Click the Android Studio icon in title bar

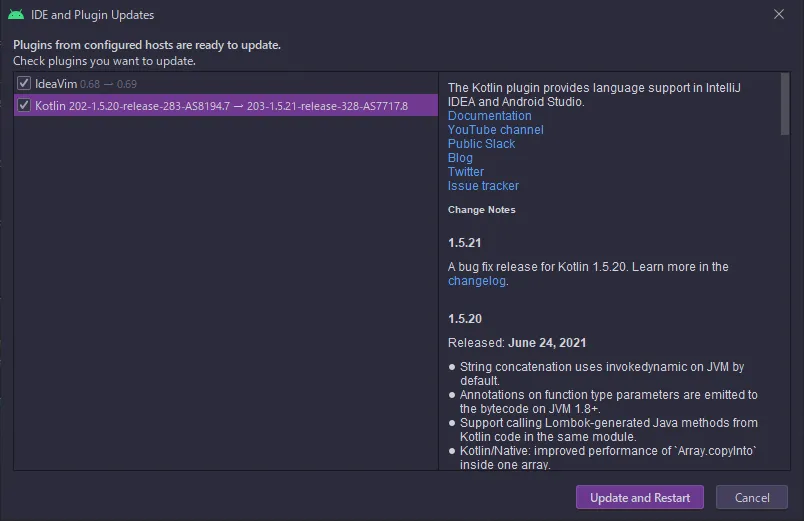16,15
